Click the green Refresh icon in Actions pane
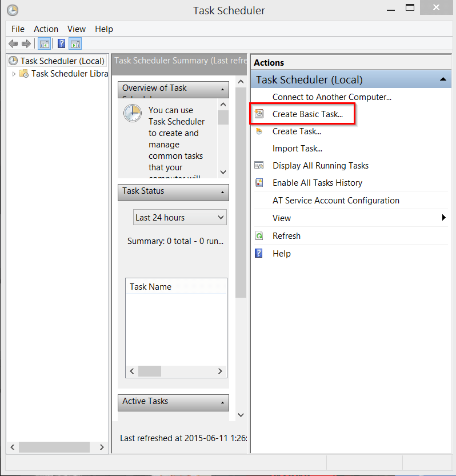The image size is (456, 476). [x=259, y=236]
